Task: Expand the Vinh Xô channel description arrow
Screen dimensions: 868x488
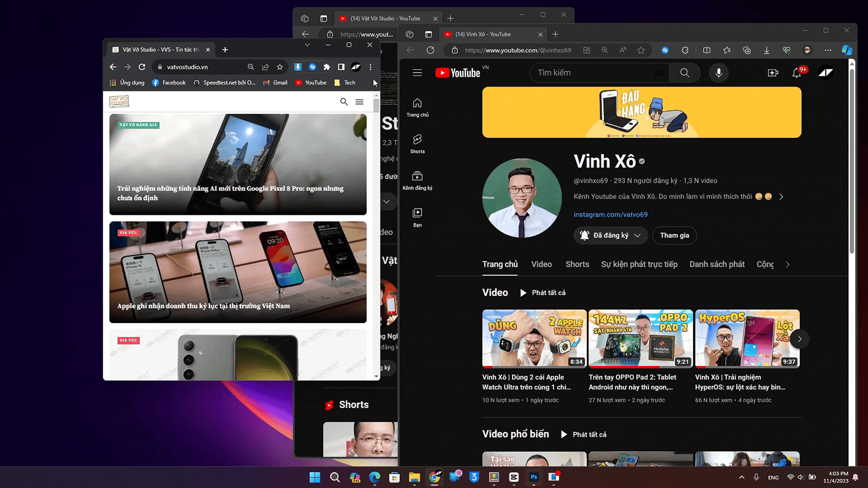Action: (x=781, y=196)
